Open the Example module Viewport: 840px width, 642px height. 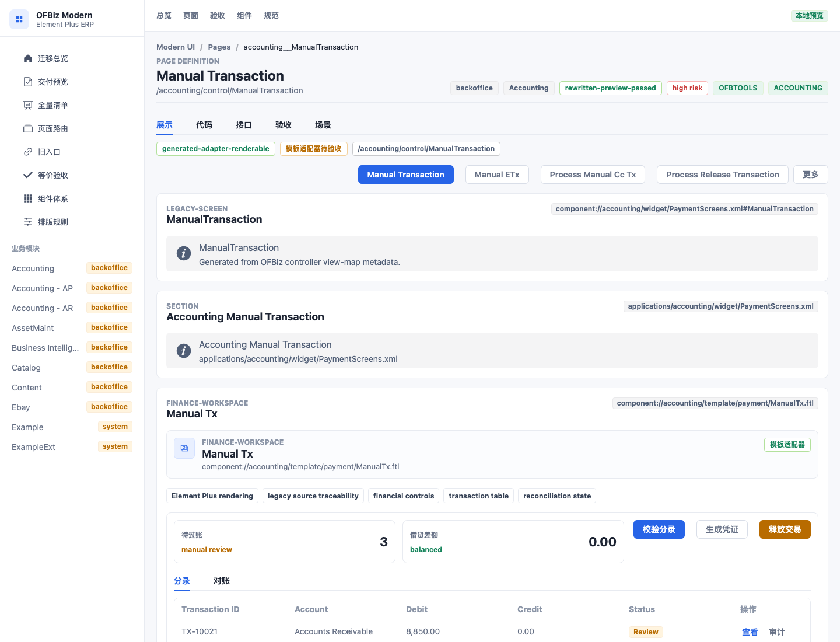pos(72,427)
